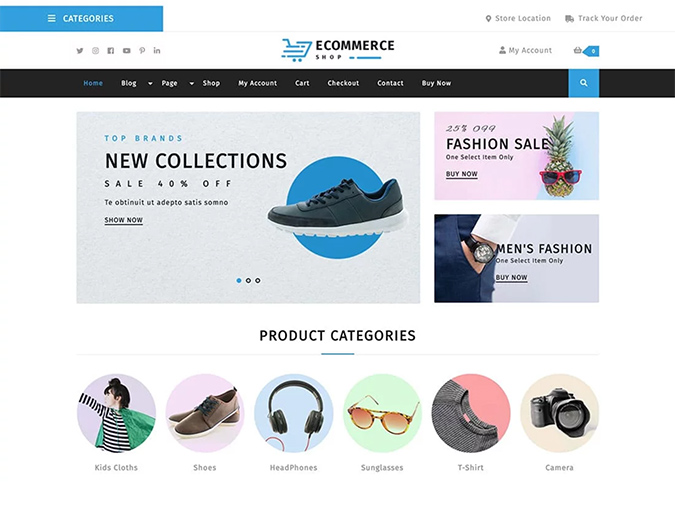
Task: Select the second slider dot
Action: click(x=248, y=281)
